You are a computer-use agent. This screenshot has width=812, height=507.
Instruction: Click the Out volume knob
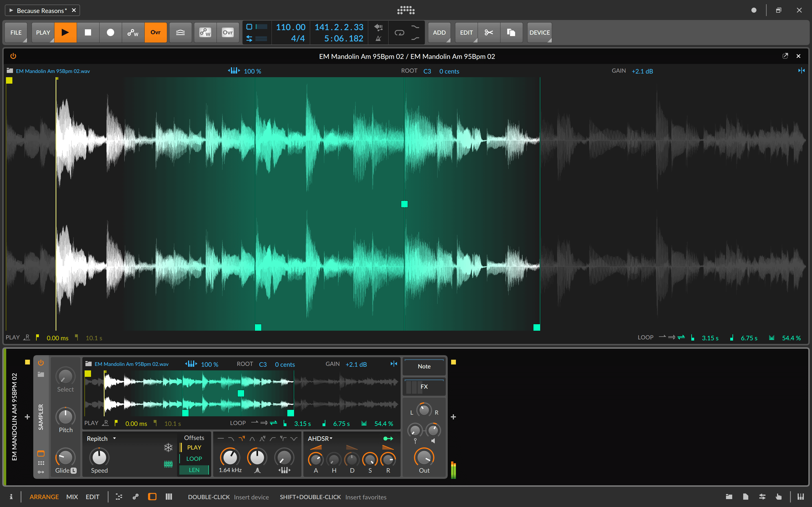(424, 457)
